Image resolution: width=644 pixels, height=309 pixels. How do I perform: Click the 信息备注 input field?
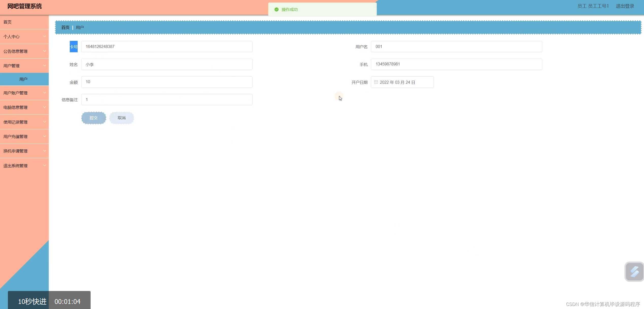[166, 100]
